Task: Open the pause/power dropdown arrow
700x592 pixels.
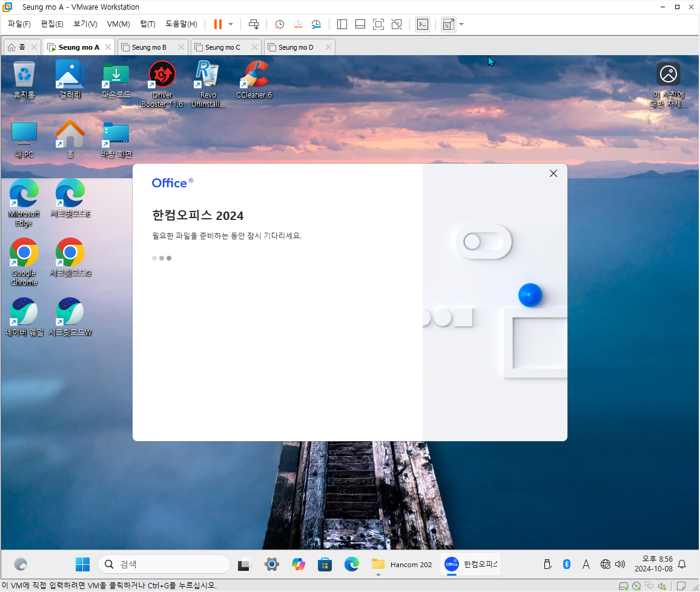Action: [231, 24]
